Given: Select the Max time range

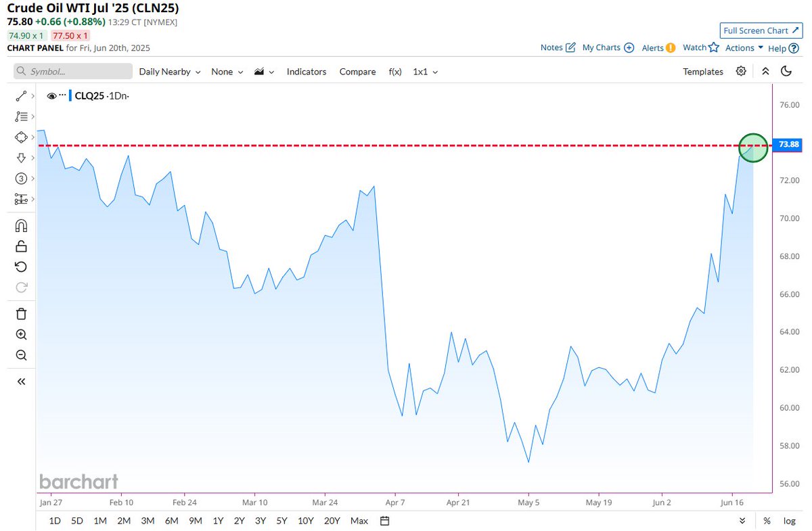Looking at the screenshot, I should click(x=359, y=520).
